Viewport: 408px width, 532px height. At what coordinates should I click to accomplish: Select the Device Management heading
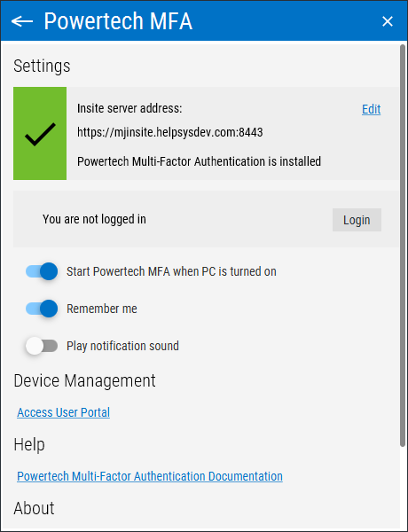[84, 380]
